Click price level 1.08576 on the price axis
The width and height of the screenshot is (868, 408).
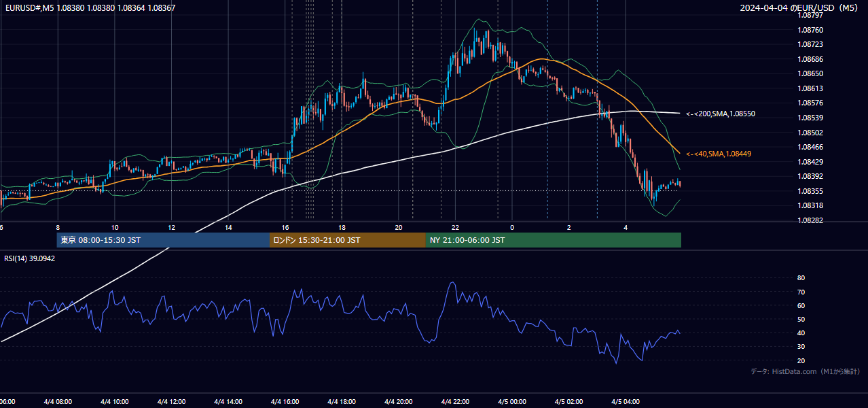tap(810, 103)
